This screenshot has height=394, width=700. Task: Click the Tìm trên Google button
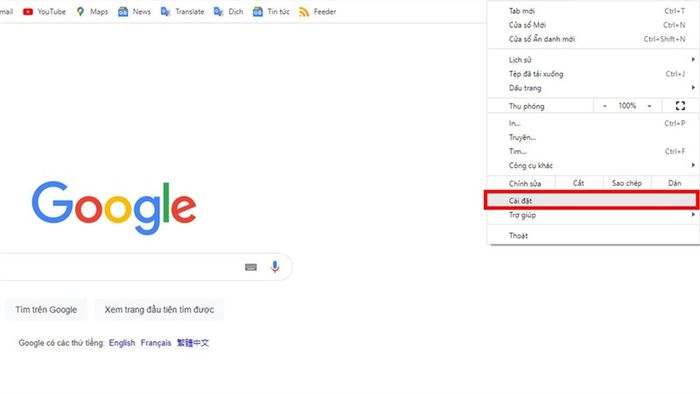click(x=46, y=310)
